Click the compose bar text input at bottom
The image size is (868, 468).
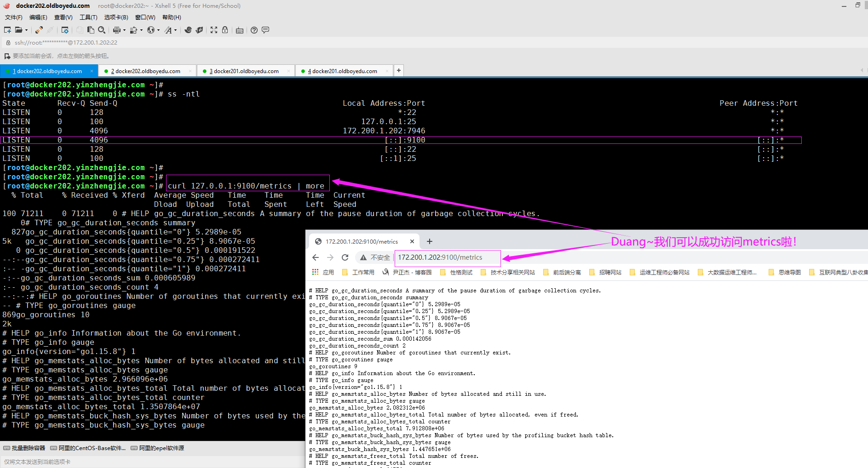click(x=152, y=462)
